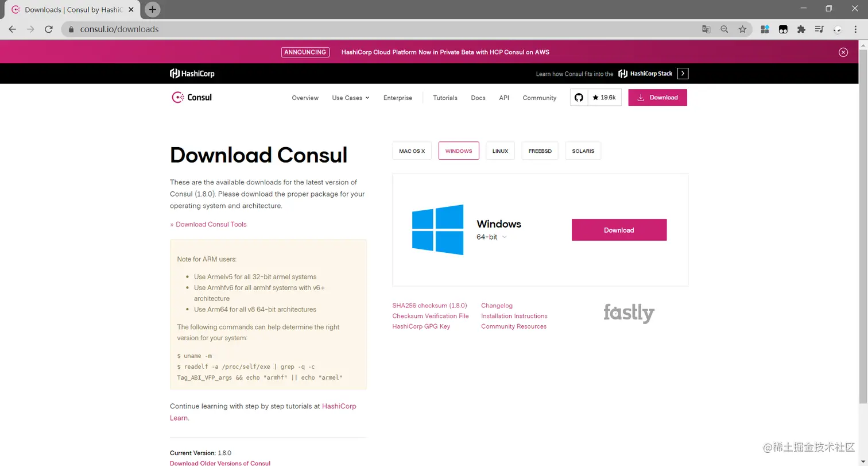Screen dimensions: 868x466
Task: Open the Chrome extensions puzzle icon
Action: point(801,29)
